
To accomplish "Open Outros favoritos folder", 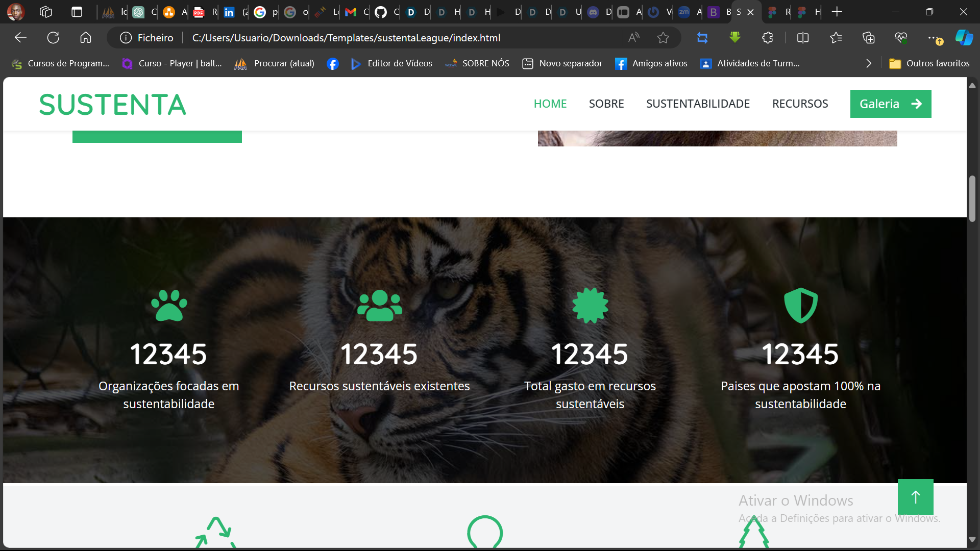I will tap(929, 63).
